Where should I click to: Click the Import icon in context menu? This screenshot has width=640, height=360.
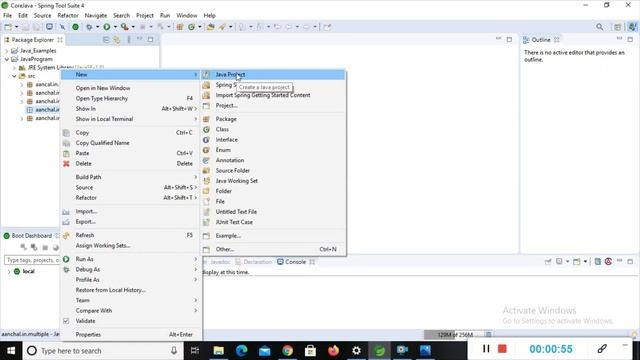[66, 211]
